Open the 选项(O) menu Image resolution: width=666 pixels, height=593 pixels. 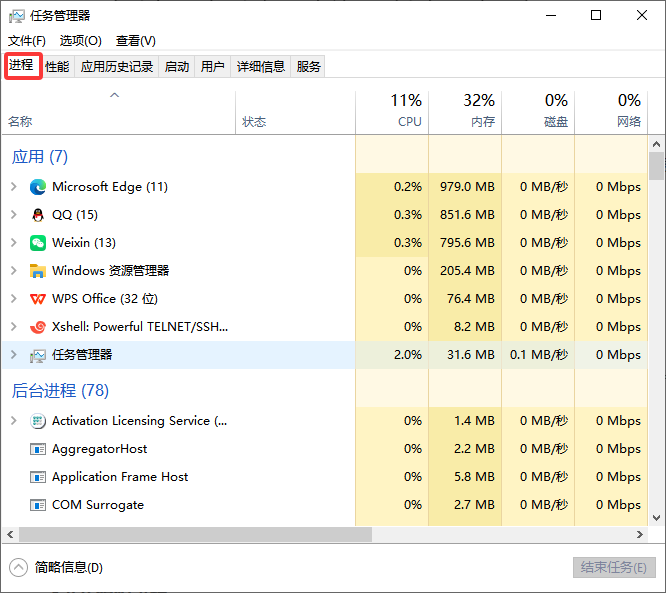81,41
